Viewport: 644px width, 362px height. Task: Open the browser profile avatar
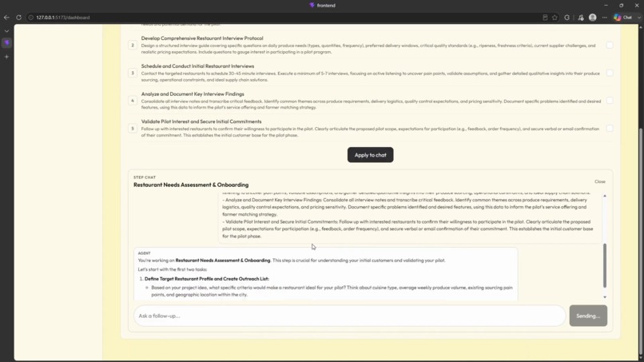click(593, 18)
